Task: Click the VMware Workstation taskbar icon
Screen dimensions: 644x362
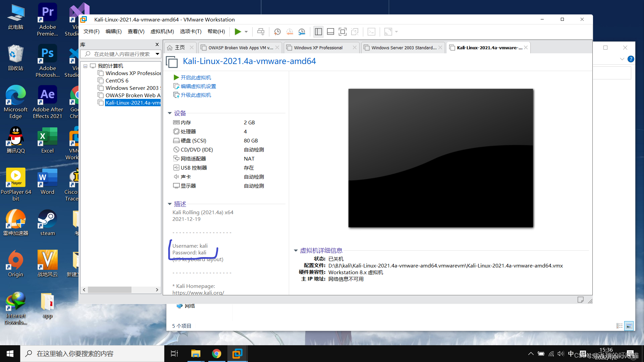Action: point(237,354)
